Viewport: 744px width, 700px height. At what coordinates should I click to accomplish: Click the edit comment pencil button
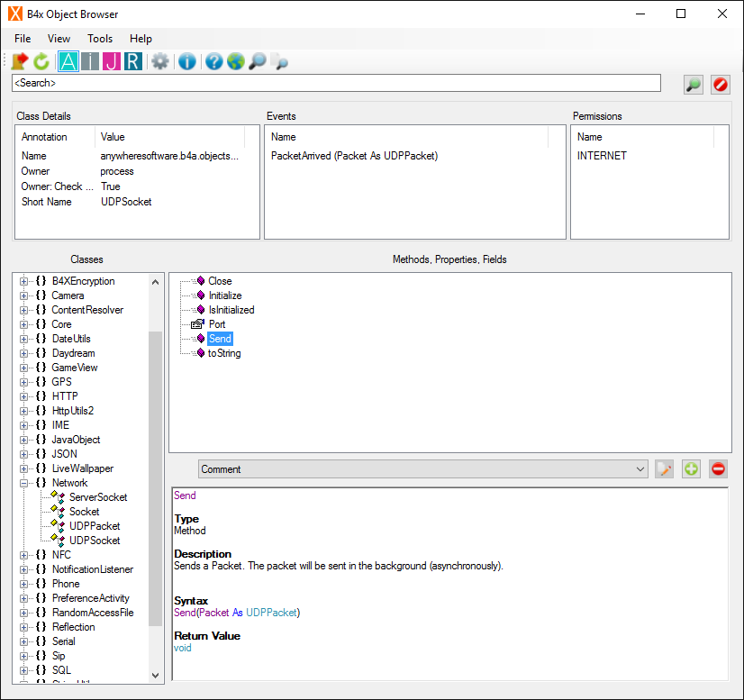[665, 468]
